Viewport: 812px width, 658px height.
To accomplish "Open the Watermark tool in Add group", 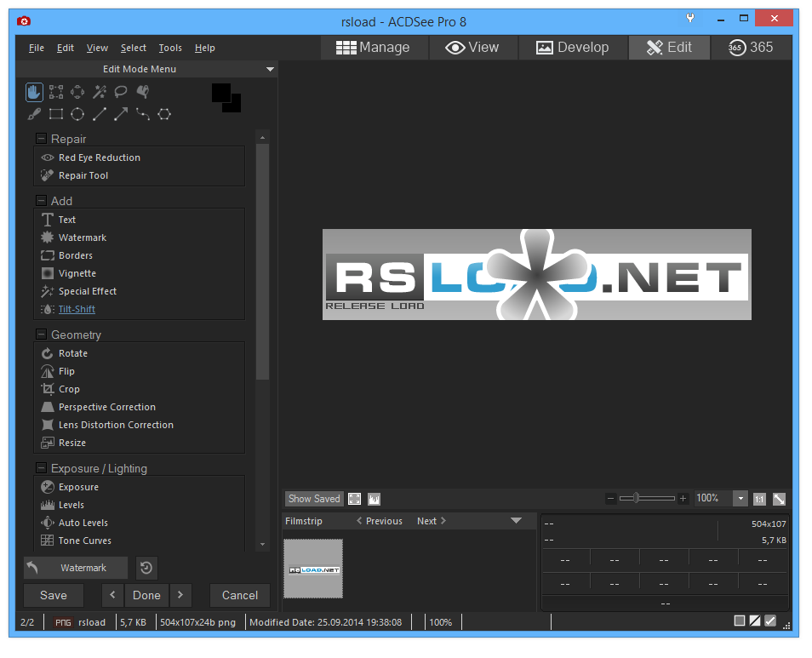I will click(83, 237).
